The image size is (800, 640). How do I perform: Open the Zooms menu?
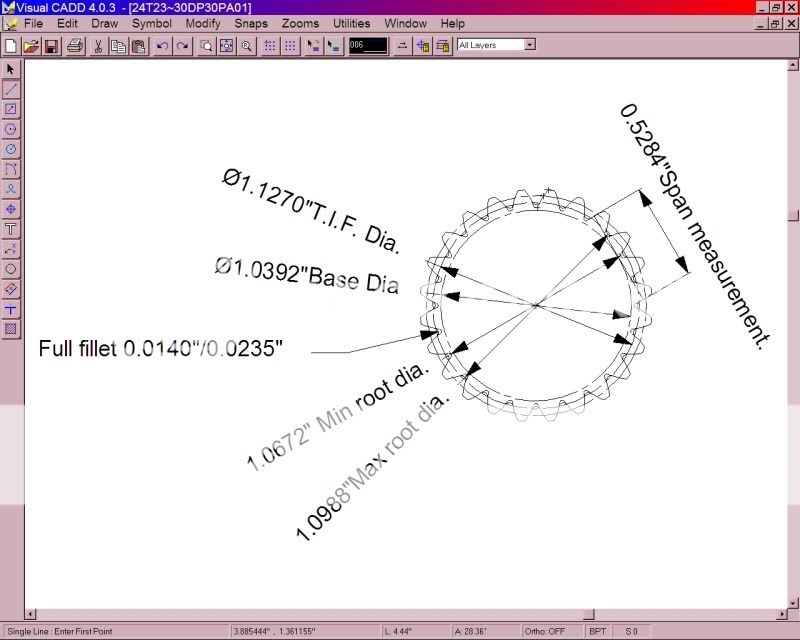[x=300, y=23]
